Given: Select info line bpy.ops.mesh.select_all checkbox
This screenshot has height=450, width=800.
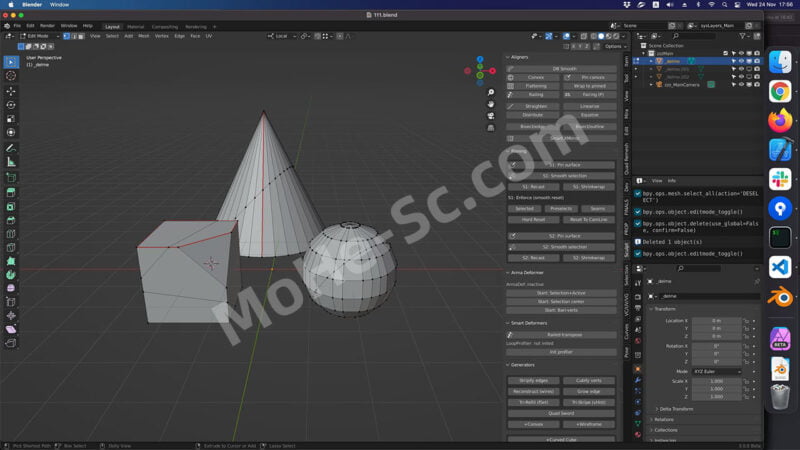Looking at the screenshot, I should click(x=638, y=194).
